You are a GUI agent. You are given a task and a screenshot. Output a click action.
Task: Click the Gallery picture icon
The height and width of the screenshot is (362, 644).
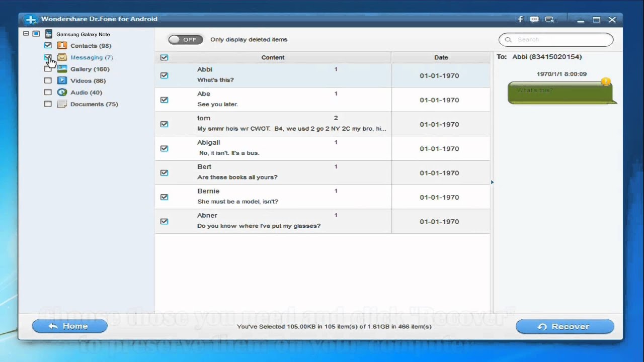[62, 69]
